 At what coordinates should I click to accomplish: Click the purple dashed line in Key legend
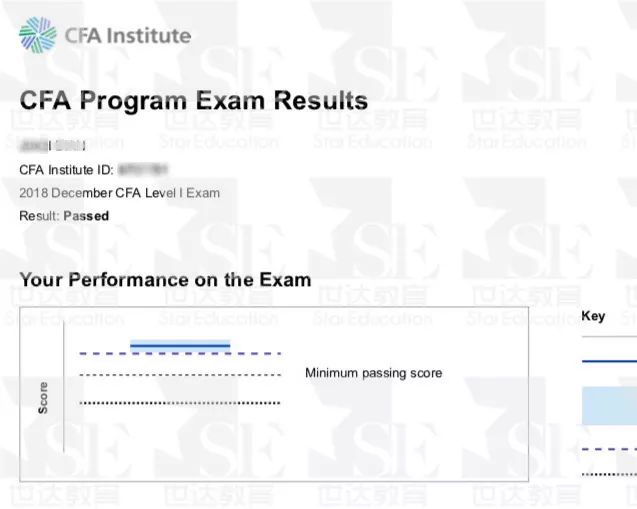[609, 449]
